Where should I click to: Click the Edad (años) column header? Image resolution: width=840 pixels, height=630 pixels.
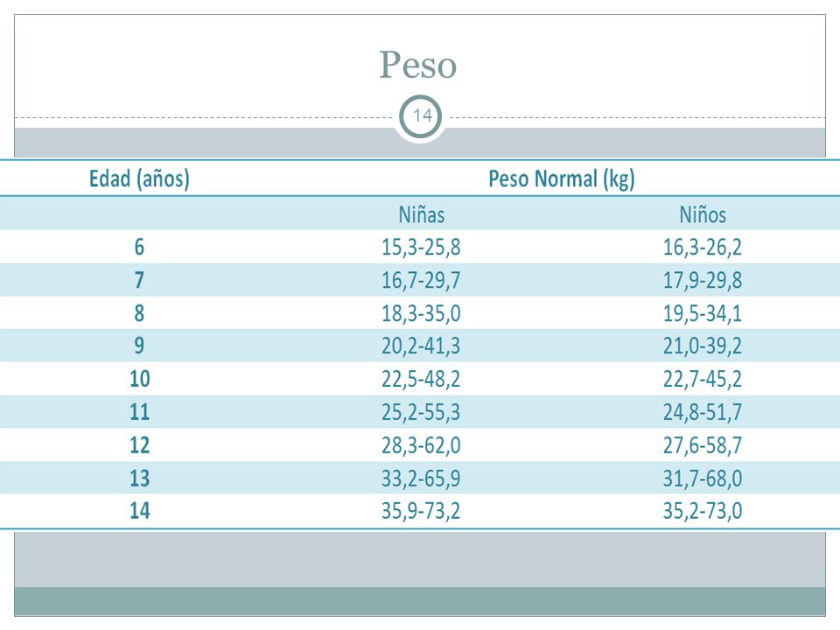[139, 178]
